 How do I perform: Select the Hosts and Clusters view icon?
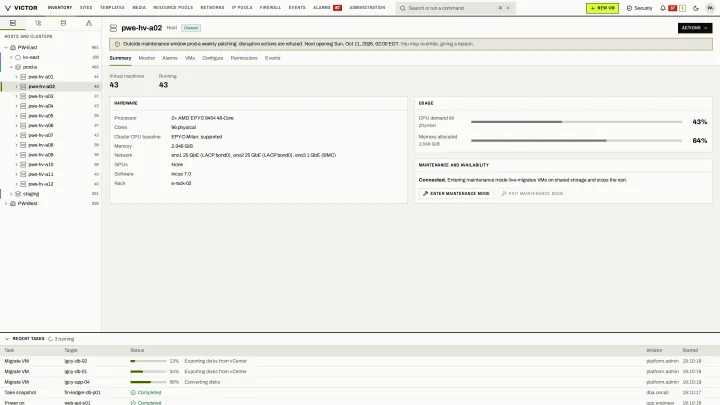tap(13, 23)
